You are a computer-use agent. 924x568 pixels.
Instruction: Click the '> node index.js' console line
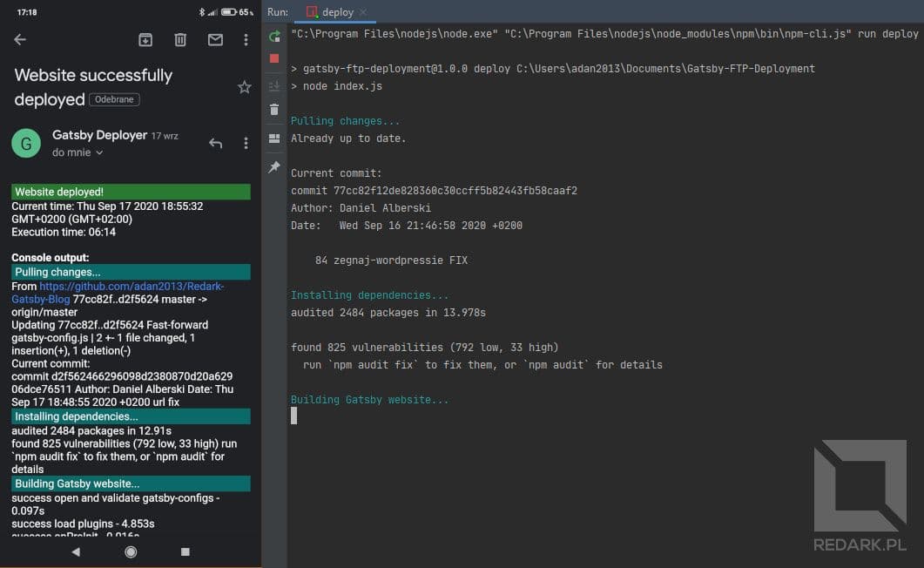tap(336, 86)
